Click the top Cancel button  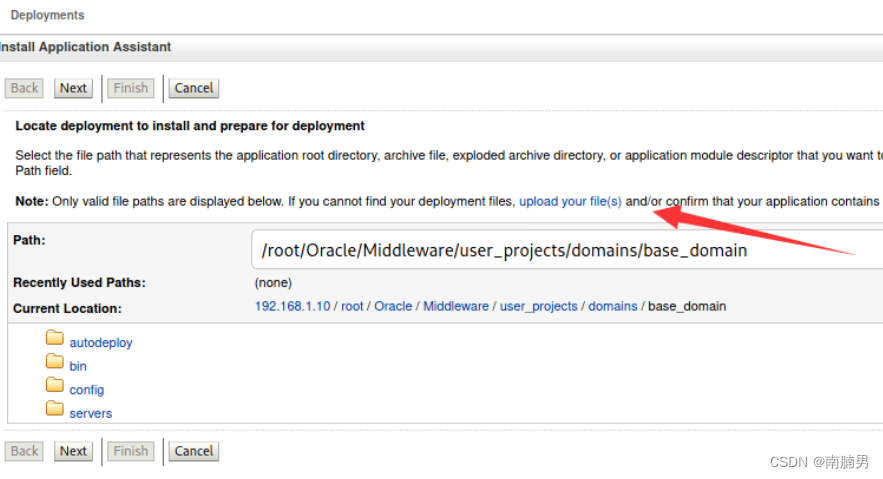pos(194,88)
